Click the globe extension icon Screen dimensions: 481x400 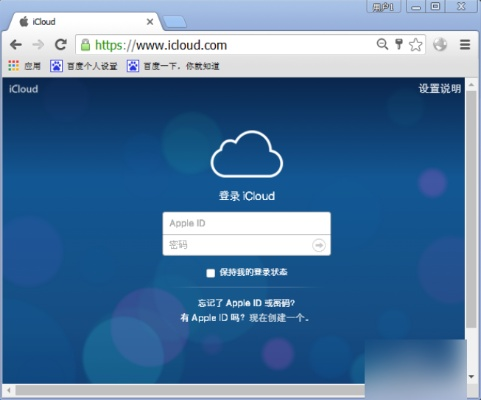[440, 44]
